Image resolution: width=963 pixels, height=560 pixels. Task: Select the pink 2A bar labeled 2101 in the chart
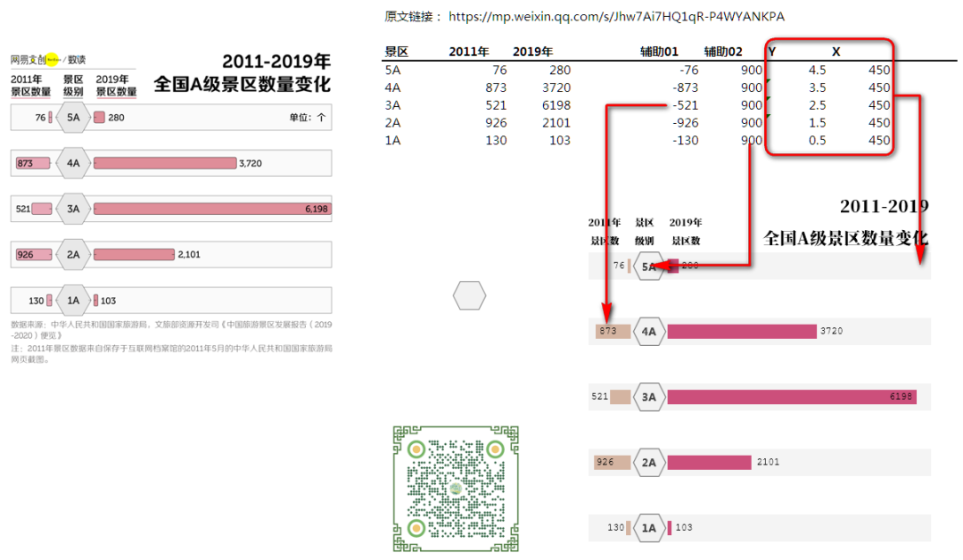click(710, 463)
